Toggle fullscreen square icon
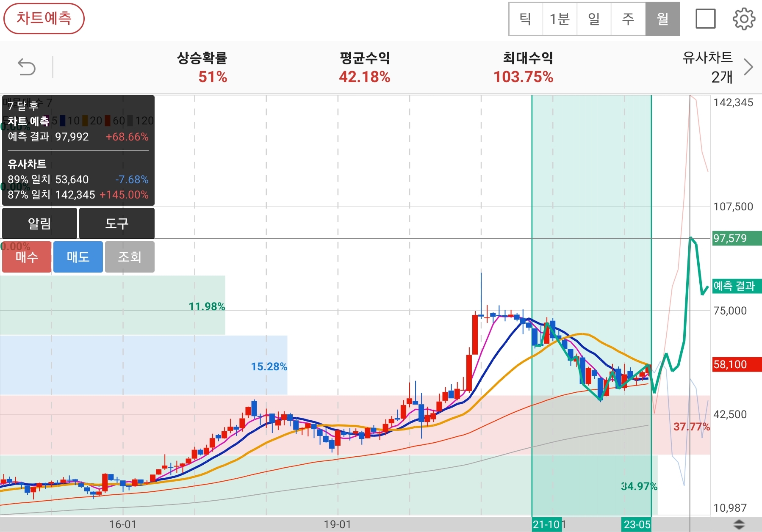 pos(706,19)
